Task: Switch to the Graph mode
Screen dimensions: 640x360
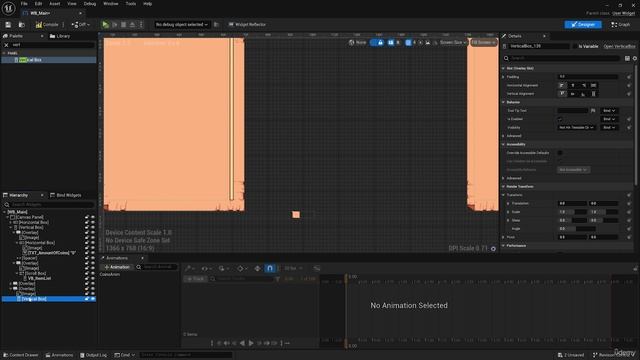Action: coord(620,24)
